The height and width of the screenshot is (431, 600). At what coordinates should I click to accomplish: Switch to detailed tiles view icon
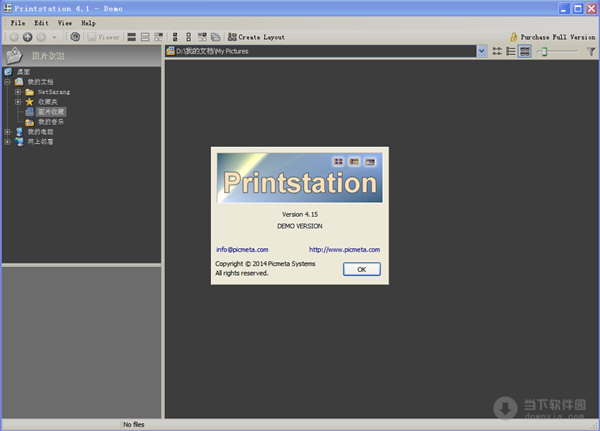tap(525, 51)
